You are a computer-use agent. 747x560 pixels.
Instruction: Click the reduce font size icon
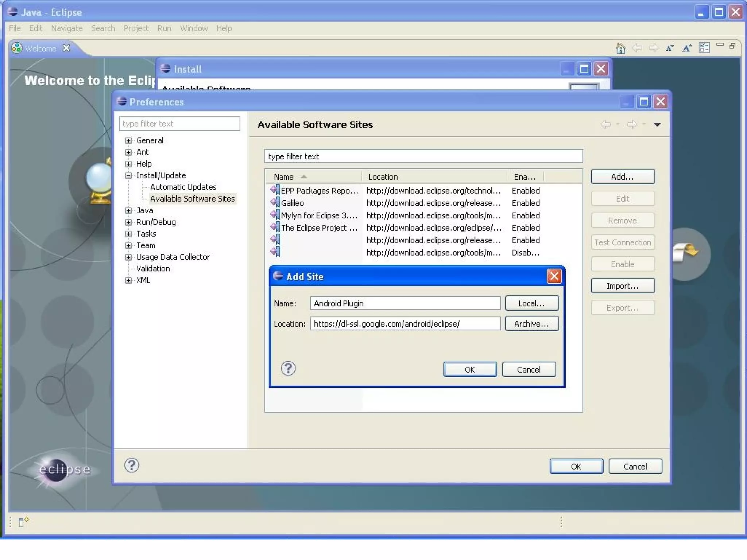pos(670,48)
